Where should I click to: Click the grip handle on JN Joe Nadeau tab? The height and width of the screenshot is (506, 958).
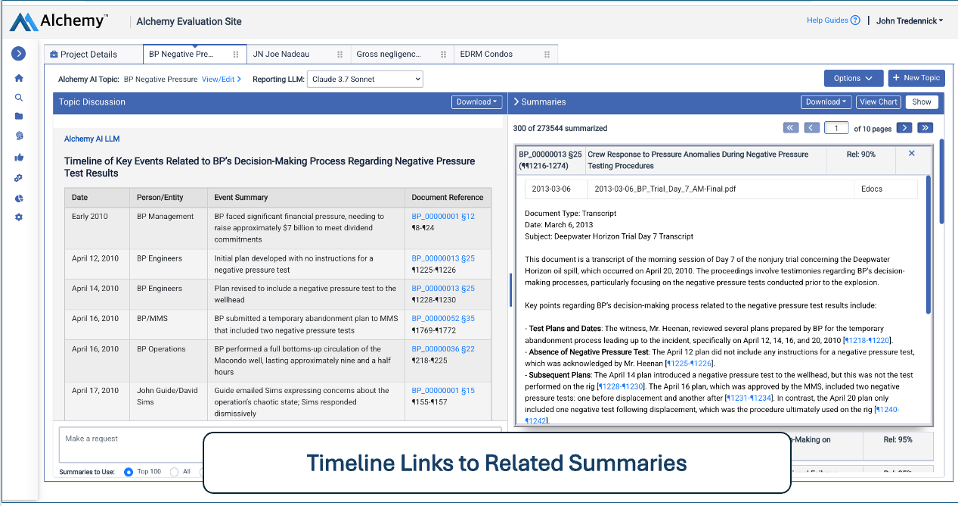pyautogui.click(x=340, y=54)
